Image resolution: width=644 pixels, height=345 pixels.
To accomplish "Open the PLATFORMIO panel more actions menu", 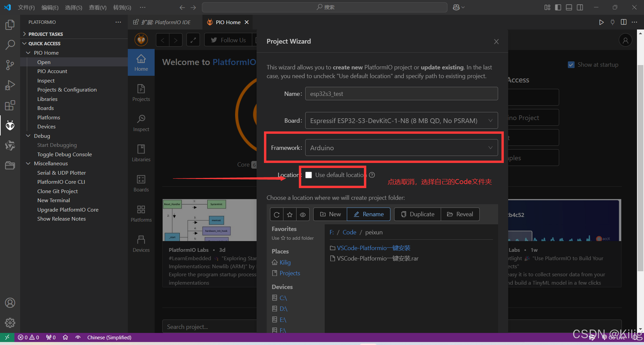I will (118, 22).
